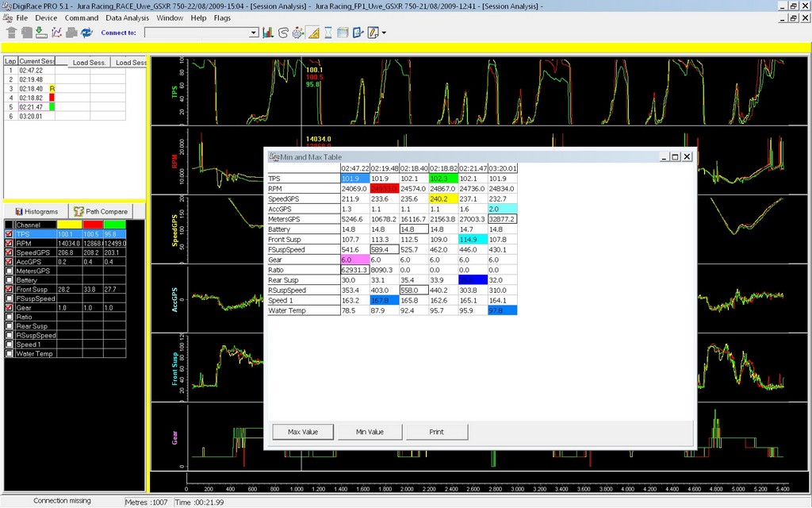Open the Data Analysis menu
This screenshot has height=508, width=812.
click(127, 17)
